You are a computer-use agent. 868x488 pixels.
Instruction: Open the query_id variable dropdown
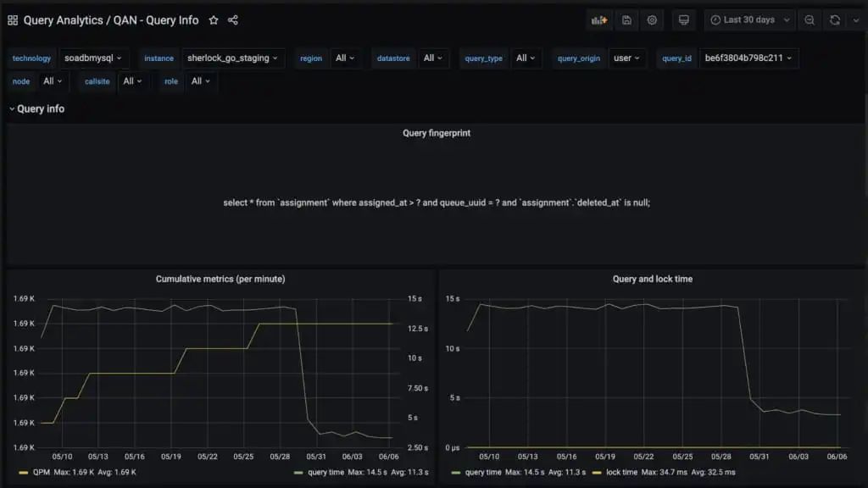pos(748,58)
